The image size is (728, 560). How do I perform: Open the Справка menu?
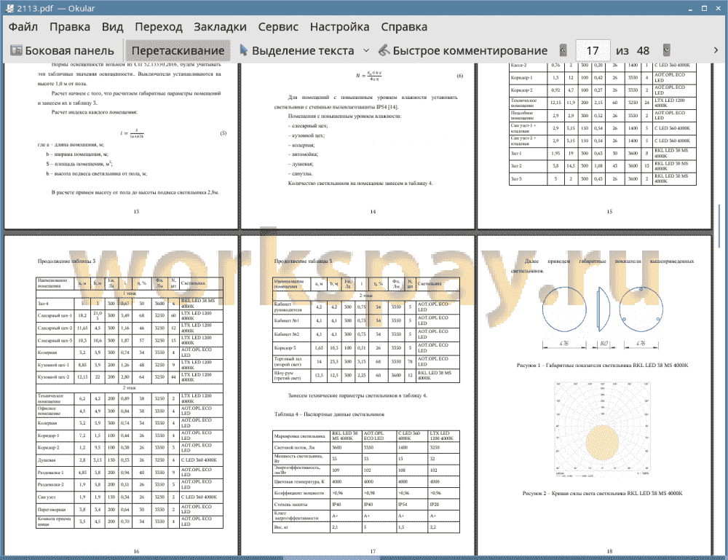(x=404, y=27)
